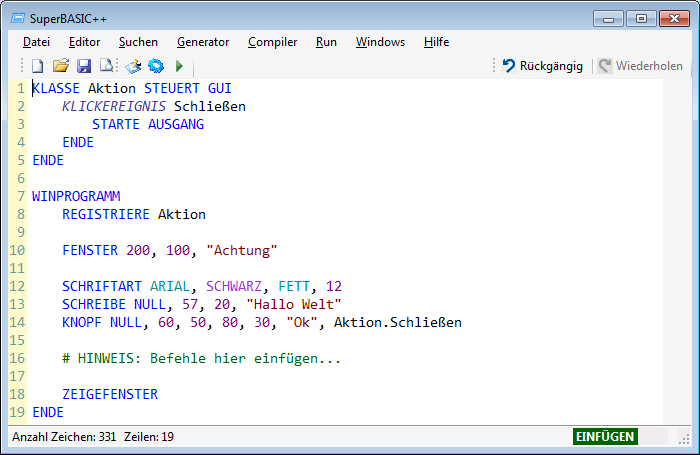The image size is (700, 455).
Task: Click ARIAL on line 12
Action: 170,286
